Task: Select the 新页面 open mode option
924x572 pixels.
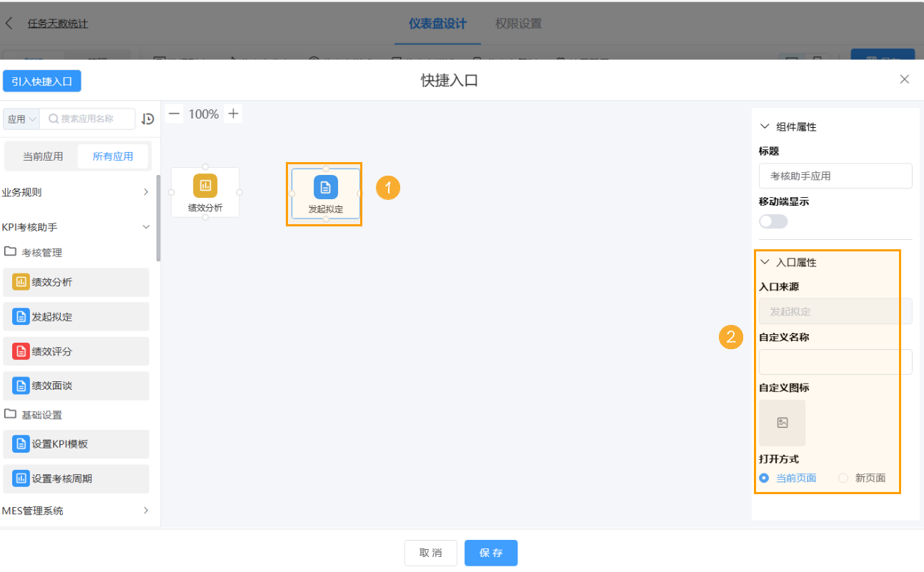Action: 843,478
